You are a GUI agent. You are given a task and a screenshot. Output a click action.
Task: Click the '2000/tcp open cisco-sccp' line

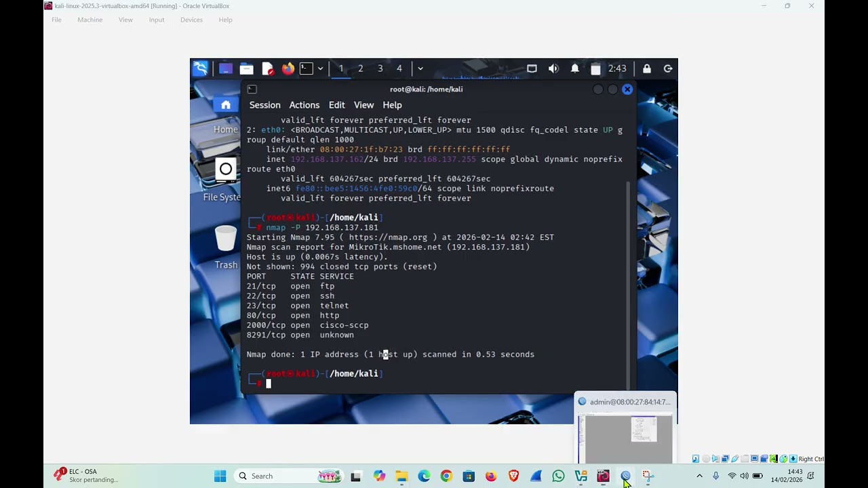click(308, 325)
